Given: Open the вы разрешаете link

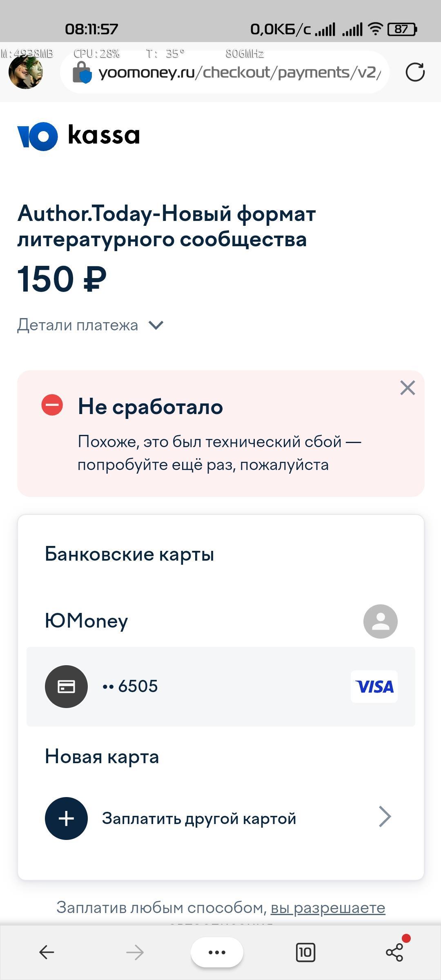Looking at the screenshot, I should coord(328,908).
